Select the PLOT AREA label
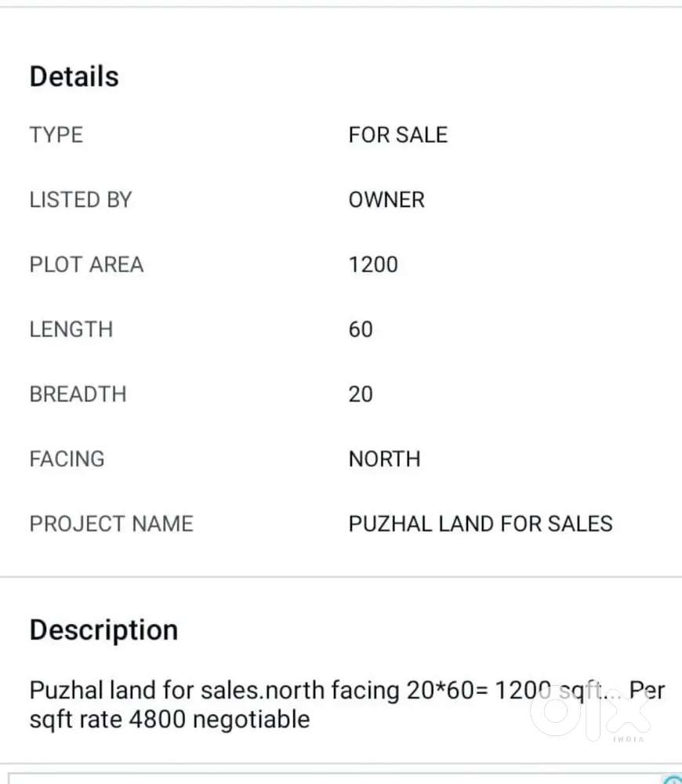Screen dimensions: 682x784 87,265
